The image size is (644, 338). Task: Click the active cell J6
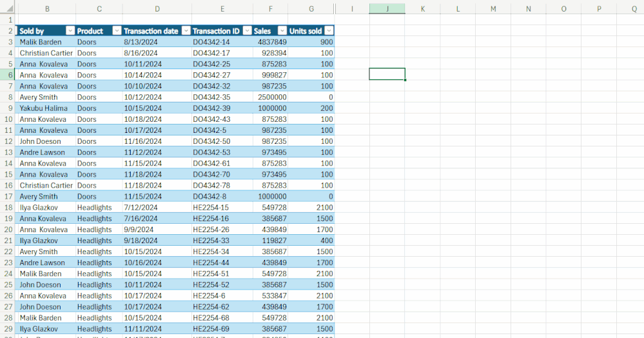387,74
